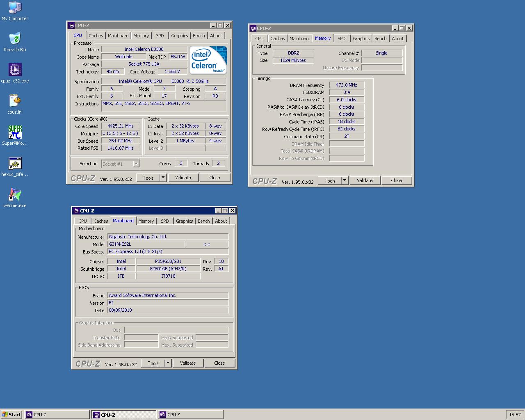Click Validate in the CPU window

(x=183, y=178)
